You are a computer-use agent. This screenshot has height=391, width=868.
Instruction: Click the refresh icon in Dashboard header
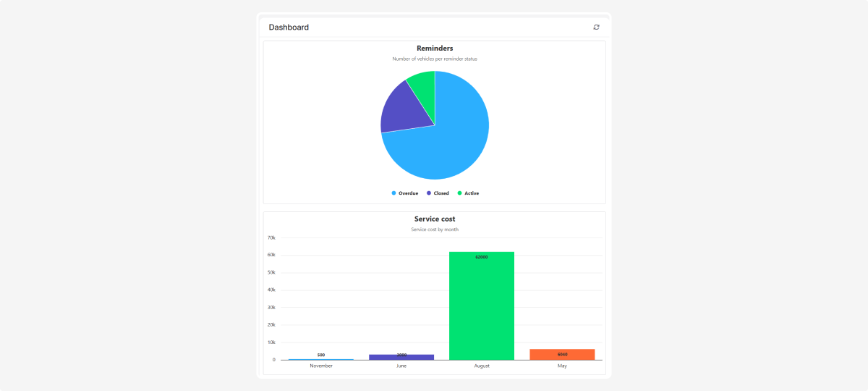[x=596, y=27]
